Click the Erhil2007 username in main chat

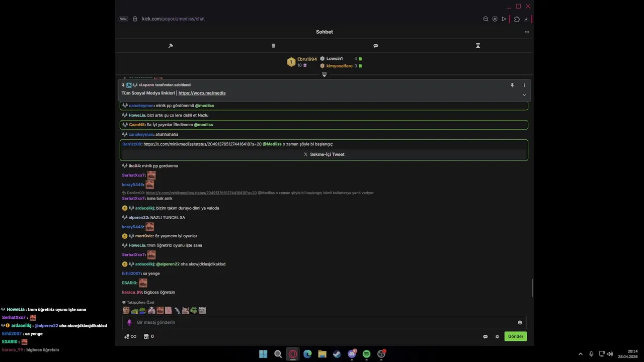point(131,274)
